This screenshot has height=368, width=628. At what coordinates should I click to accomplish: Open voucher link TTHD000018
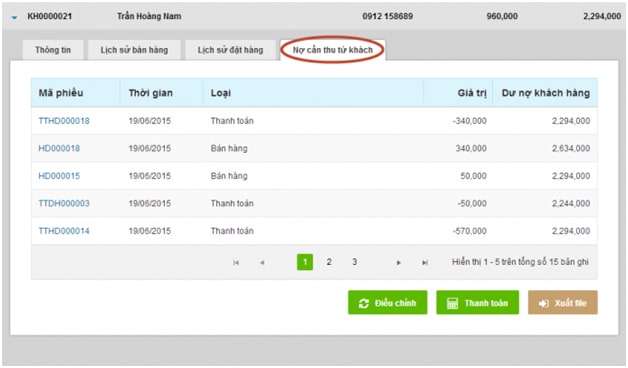pos(64,121)
